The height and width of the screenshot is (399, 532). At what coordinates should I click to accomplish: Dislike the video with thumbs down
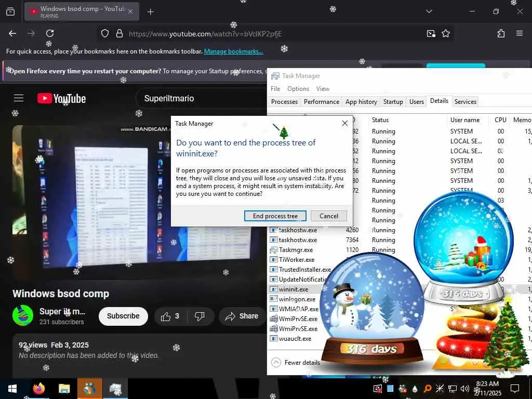(199, 316)
